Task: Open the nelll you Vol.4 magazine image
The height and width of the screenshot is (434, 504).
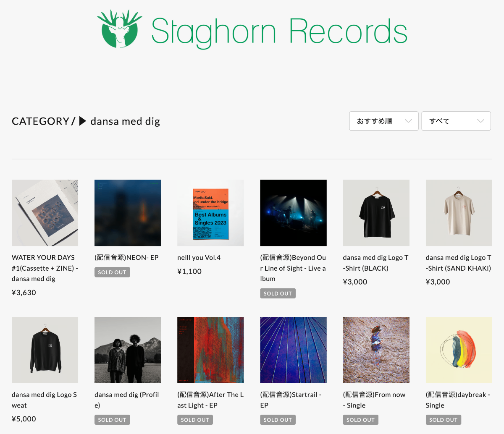Action: click(x=210, y=213)
